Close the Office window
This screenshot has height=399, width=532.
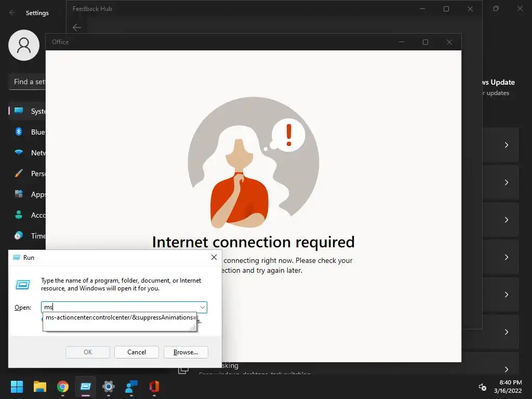point(449,42)
